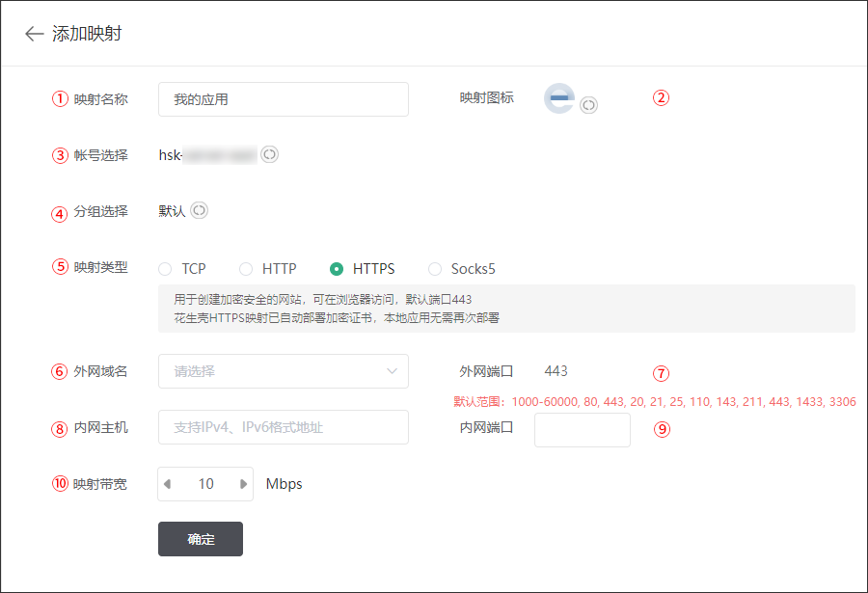Decrease 映射带宽 with the left arrow
868x593 pixels.
tap(168, 484)
